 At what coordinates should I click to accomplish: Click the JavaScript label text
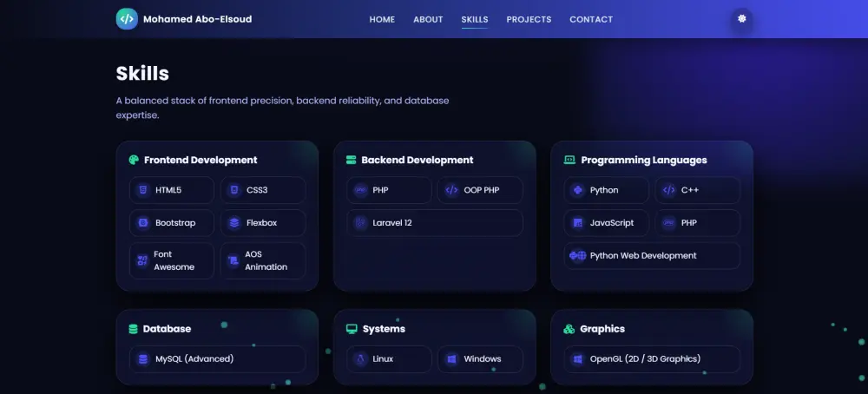click(612, 223)
